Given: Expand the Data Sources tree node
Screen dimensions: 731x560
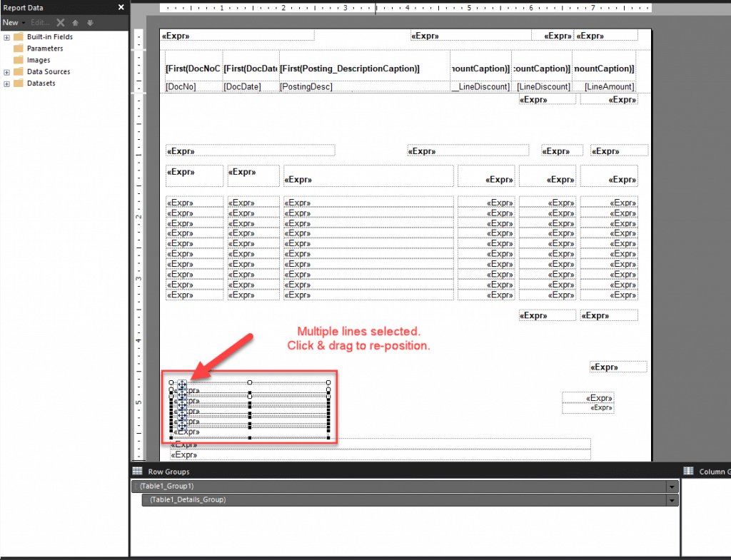Looking at the screenshot, I should 6,72.
